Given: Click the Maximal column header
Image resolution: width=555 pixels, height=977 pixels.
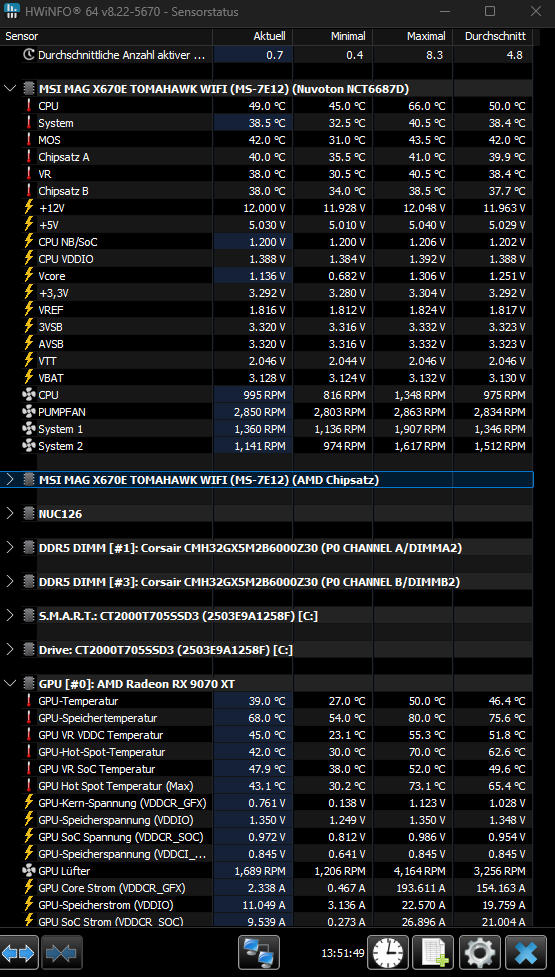Looking at the screenshot, I should click(413, 36).
